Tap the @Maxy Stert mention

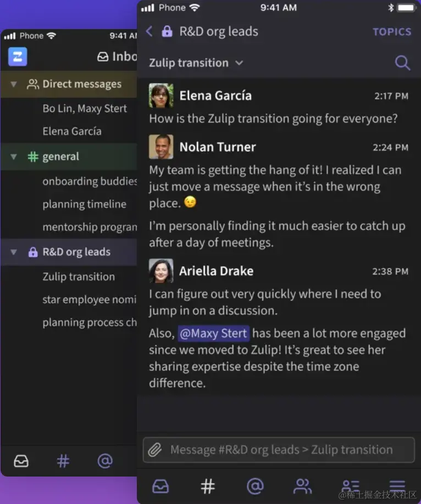(214, 333)
